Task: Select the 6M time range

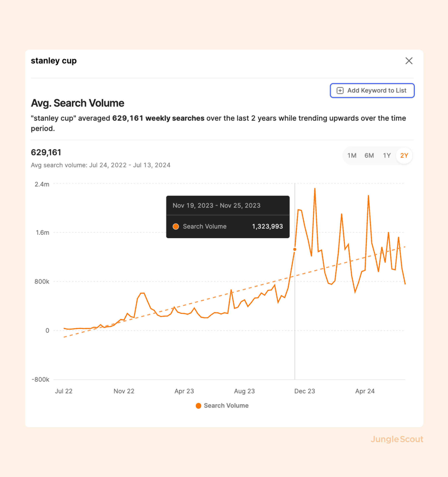Action: 369,156
